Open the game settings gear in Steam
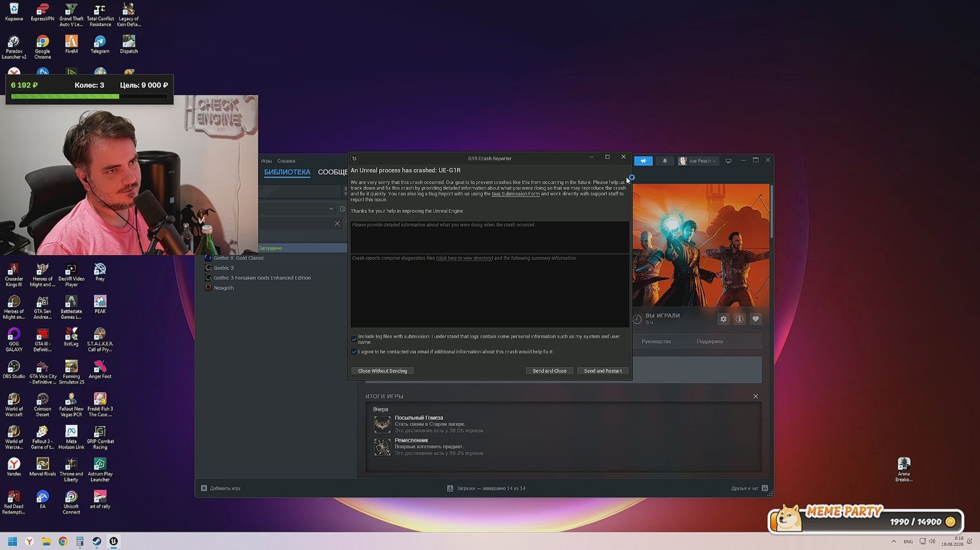 point(723,319)
